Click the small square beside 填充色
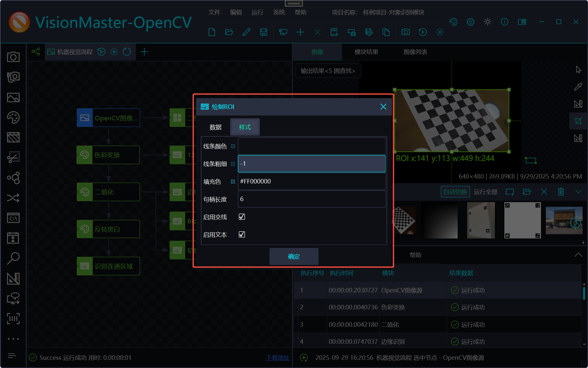The height and width of the screenshot is (368, 588). (233, 182)
